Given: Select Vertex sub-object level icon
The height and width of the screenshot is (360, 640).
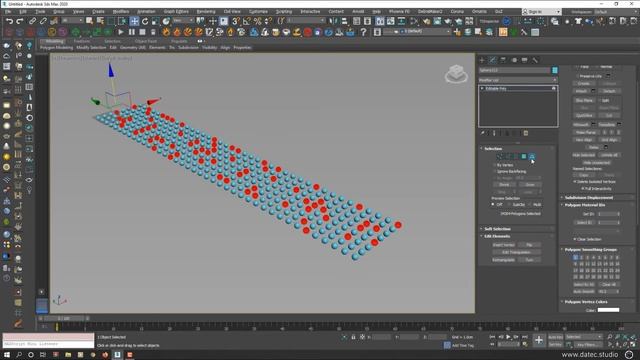Looking at the screenshot, I should (x=499, y=156).
